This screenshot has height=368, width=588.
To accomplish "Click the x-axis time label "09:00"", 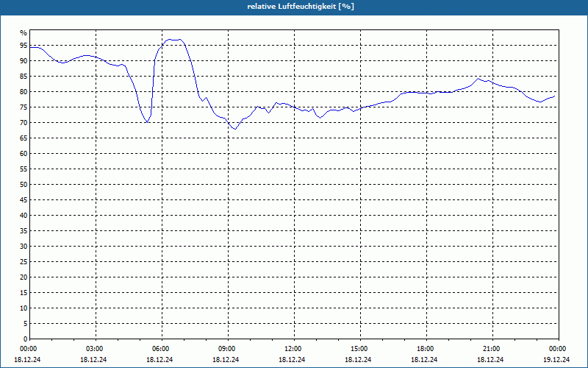I will [228, 349].
